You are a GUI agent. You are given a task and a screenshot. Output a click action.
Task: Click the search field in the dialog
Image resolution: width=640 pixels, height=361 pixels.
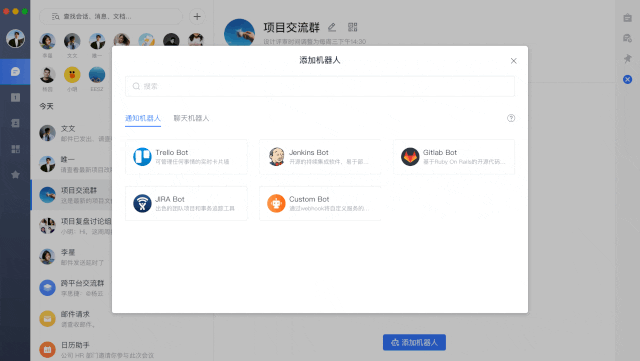point(320,86)
